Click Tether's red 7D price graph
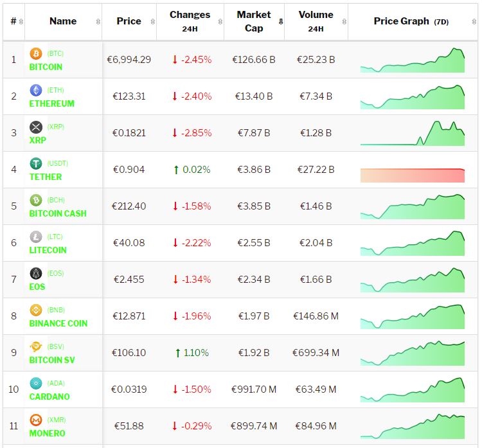The height and width of the screenshot is (448, 482). 412,175
